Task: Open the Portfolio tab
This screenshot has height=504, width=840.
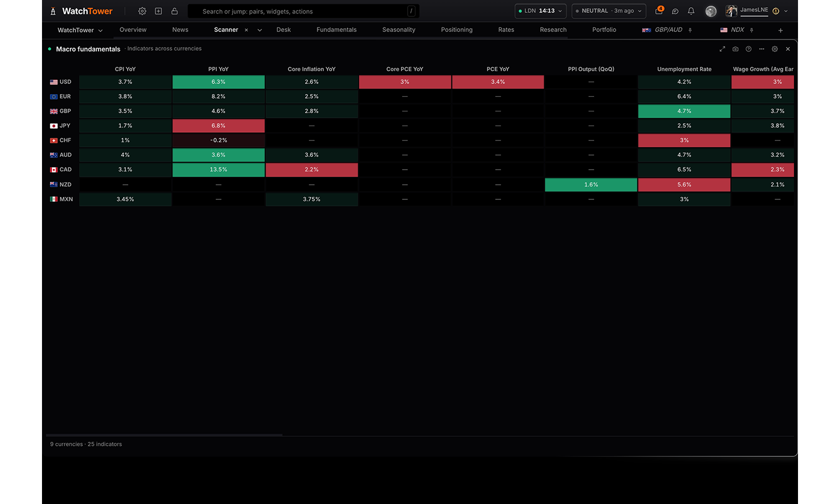Action: click(x=604, y=30)
